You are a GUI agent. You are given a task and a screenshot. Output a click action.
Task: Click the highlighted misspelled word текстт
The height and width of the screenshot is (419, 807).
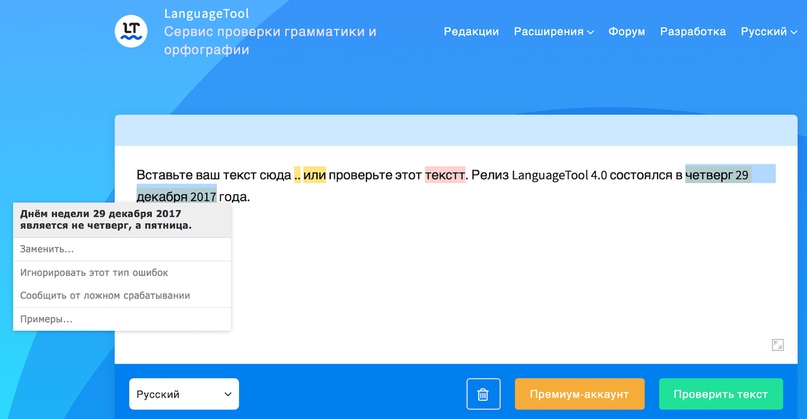(x=445, y=175)
